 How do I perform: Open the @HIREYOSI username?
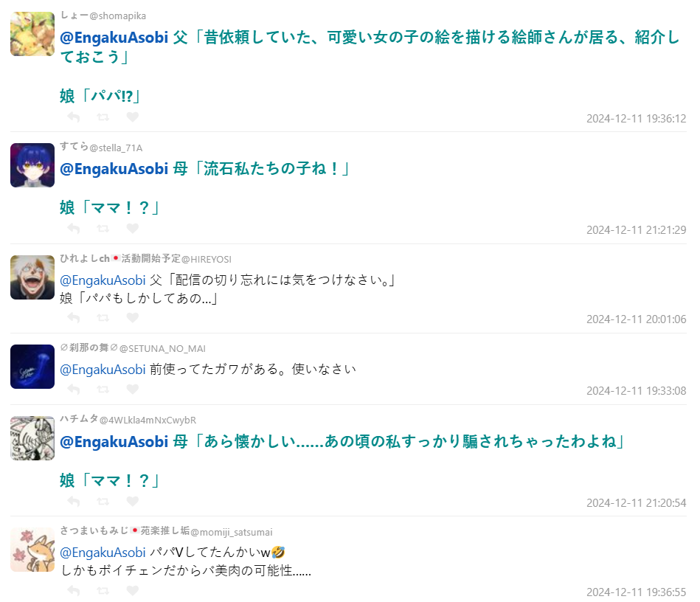(x=207, y=259)
